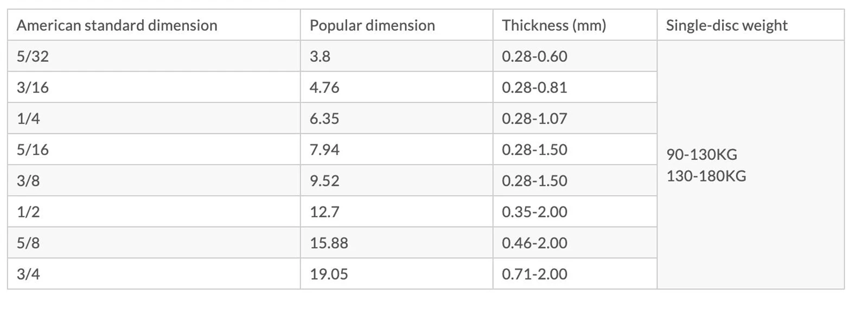The image size is (868, 310).
Task: Click the 7.94 value cell
Action: 397,150
